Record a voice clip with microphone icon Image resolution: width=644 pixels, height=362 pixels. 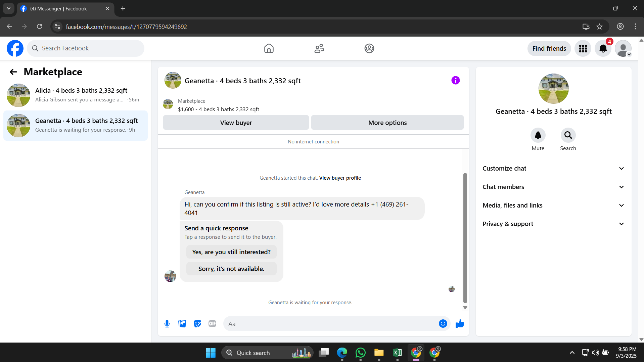tap(167, 324)
